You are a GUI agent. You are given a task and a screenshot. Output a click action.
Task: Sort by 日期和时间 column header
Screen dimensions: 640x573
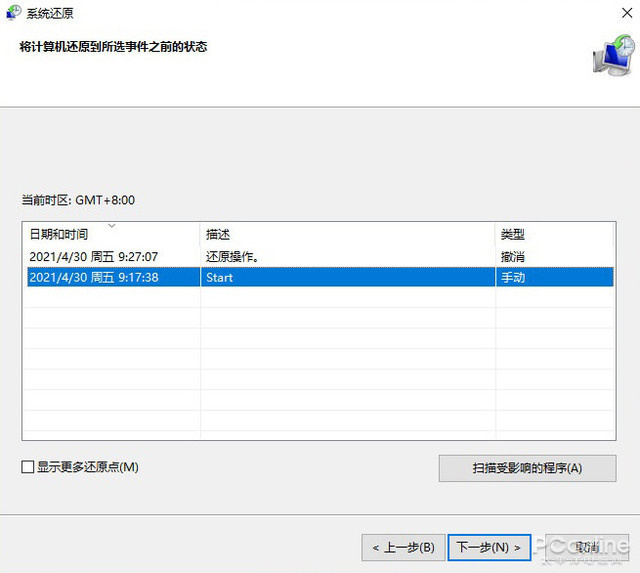(111, 234)
